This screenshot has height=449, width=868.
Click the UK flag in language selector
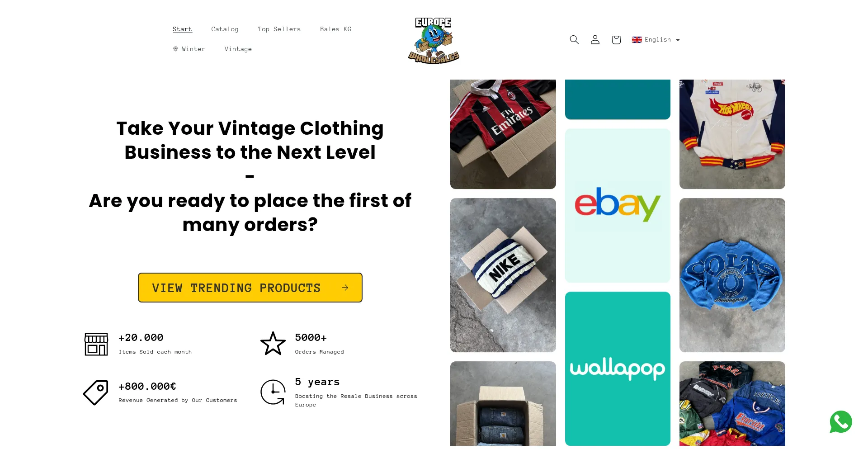[637, 40]
